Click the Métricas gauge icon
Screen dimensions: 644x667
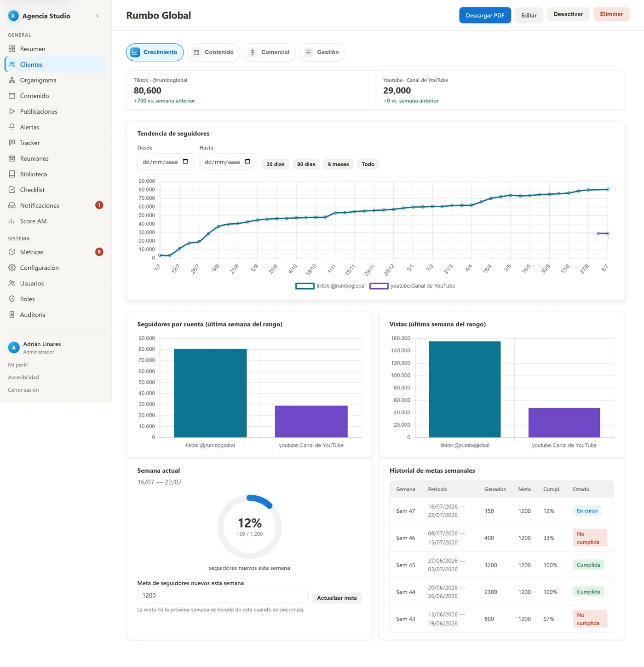click(12, 252)
